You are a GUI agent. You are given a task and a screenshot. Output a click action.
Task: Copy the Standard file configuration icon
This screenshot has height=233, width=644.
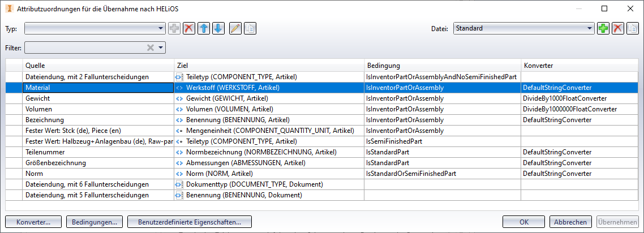(x=632, y=28)
